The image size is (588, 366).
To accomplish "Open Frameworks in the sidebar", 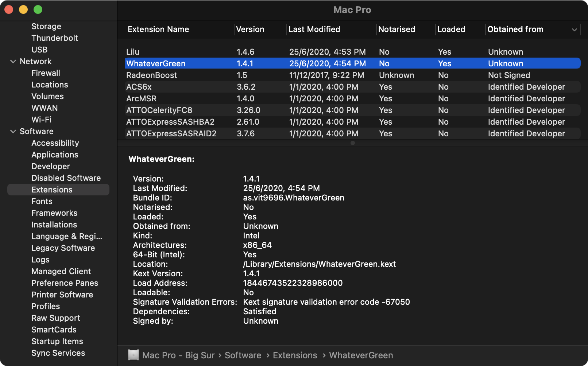I will [54, 213].
